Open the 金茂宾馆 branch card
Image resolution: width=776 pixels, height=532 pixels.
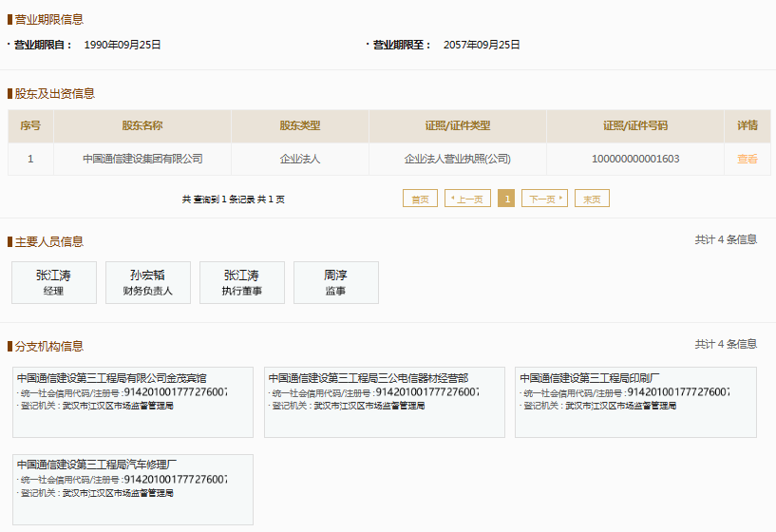click(x=133, y=402)
